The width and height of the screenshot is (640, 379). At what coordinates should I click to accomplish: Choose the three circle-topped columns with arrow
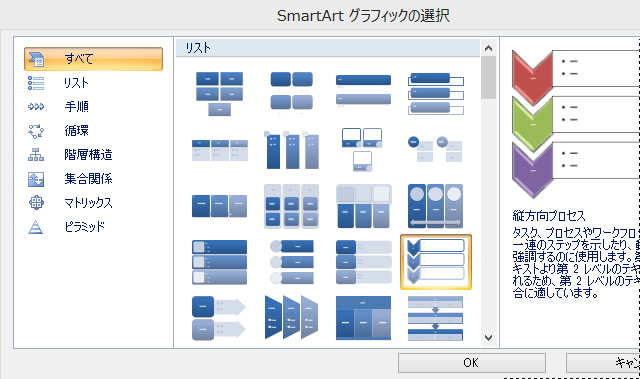click(x=436, y=206)
